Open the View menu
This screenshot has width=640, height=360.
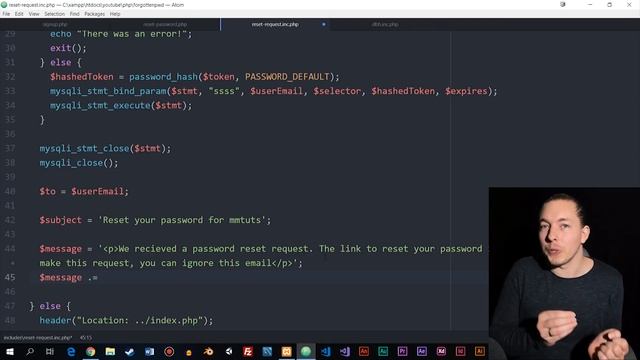click(x=34, y=14)
